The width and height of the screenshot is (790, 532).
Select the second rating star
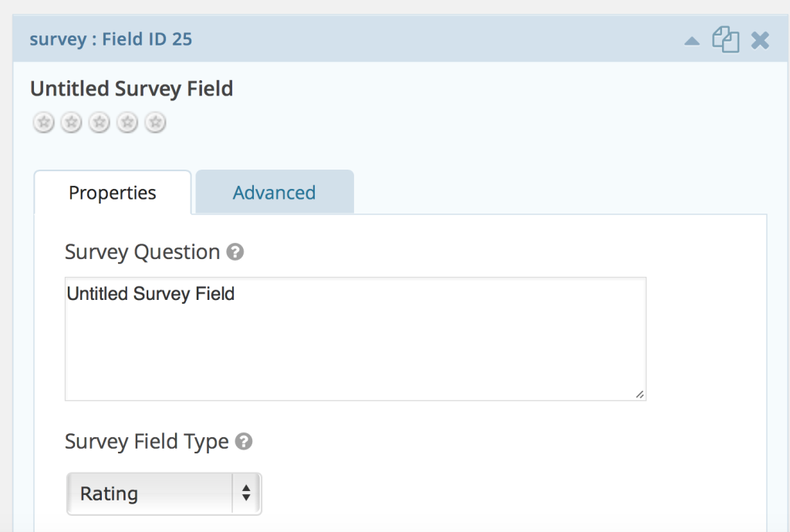tap(71, 122)
